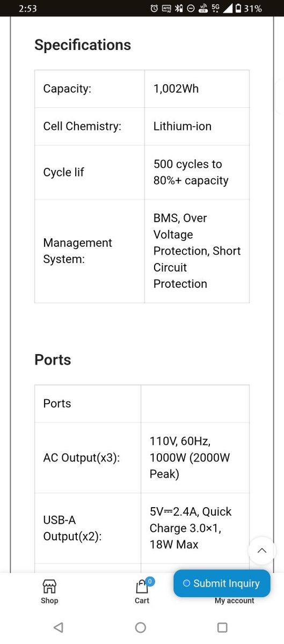The width and height of the screenshot is (284, 644).
Task: Tap the alarm clock status icon
Action: (154, 8)
